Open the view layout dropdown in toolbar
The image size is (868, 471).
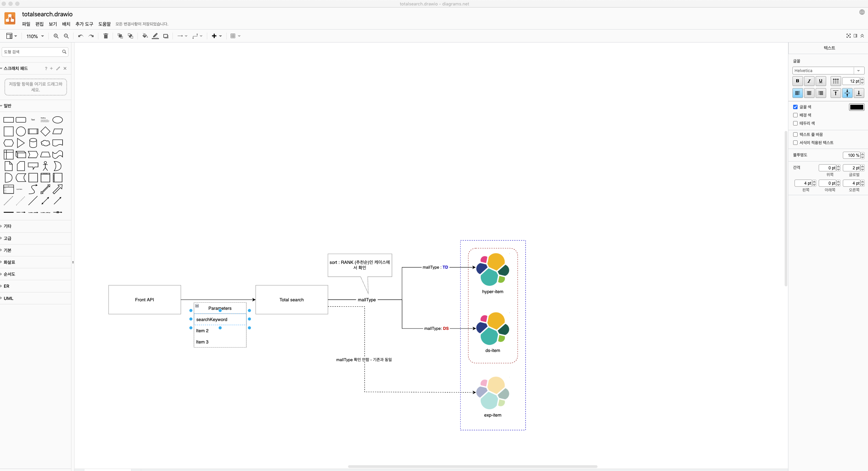click(x=12, y=36)
